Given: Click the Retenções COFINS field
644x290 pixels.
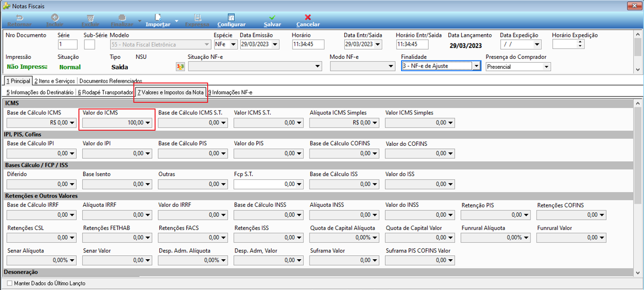Looking at the screenshot, I should [571, 215].
